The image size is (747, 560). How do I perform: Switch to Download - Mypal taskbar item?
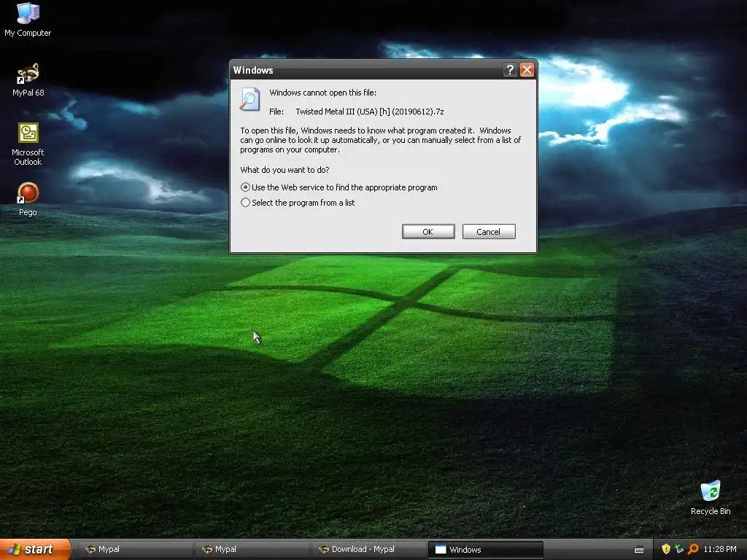click(368, 550)
